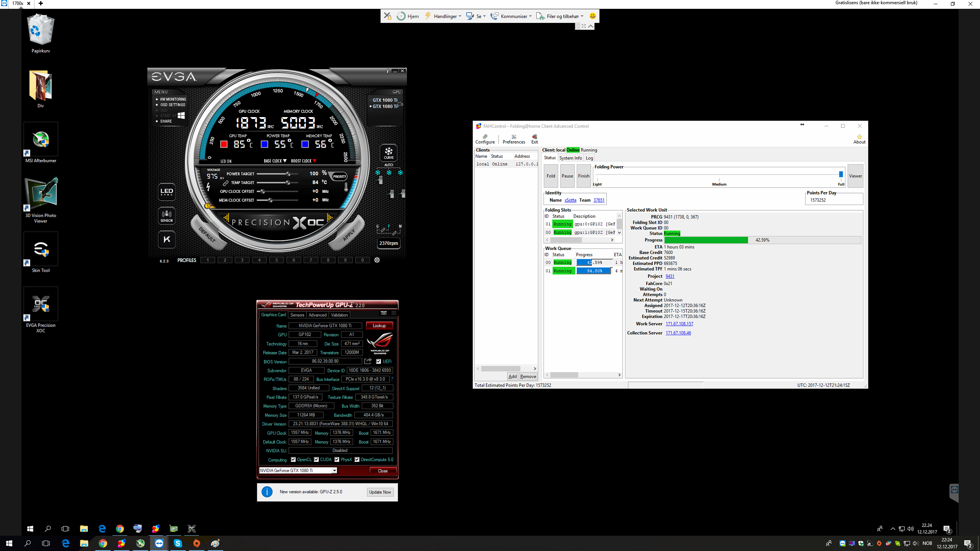Image resolution: width=980 pixels, height=551 pixels.
Task: Click the Windows start-up icon in XOC menu
Action: point(181,115)
